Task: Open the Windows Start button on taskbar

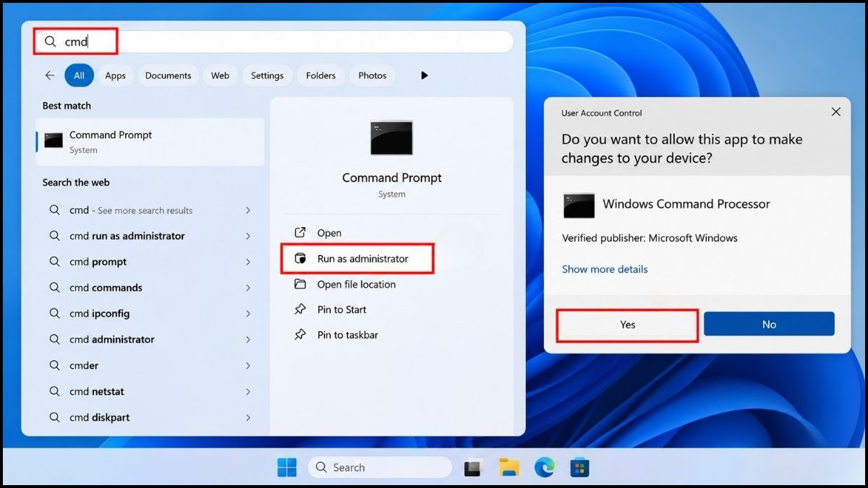Action: click(x=287, y=468)
